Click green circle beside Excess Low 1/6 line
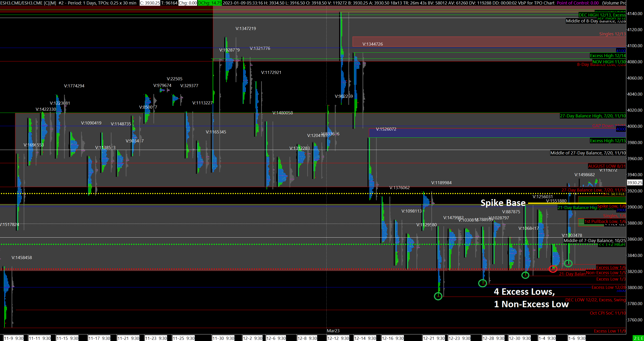The width and height of the screenshot is (644, 341). pos(568,263)
